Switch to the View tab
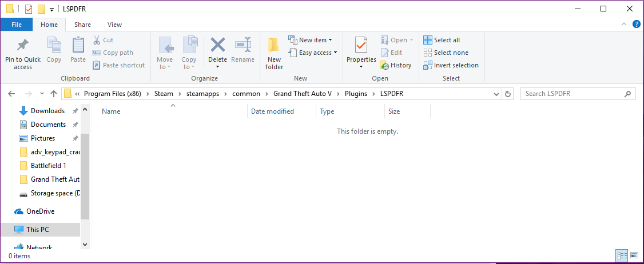The width and height of the screenshot is (644, 264). [x=114, y=25]
